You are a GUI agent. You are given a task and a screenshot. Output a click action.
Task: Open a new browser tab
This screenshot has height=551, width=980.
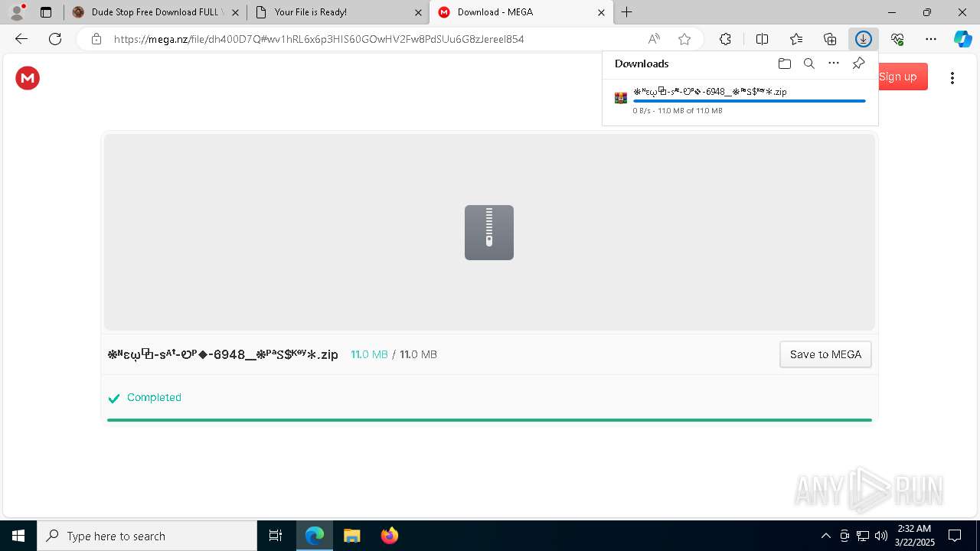627,12
